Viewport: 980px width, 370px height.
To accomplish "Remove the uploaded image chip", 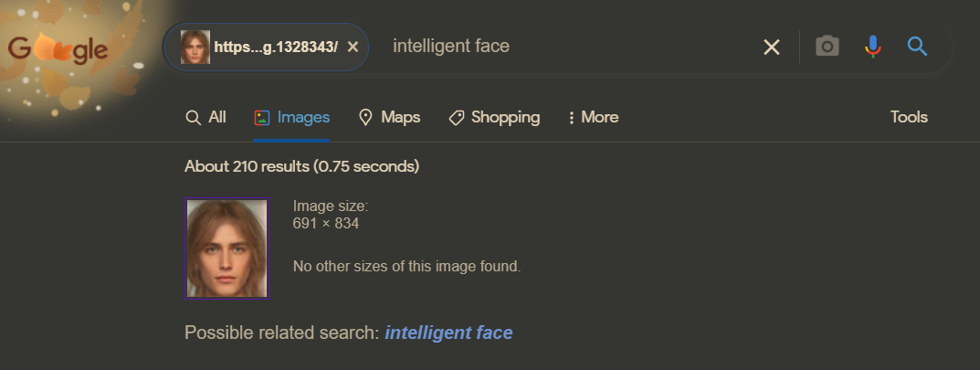I will coord(353,47).
